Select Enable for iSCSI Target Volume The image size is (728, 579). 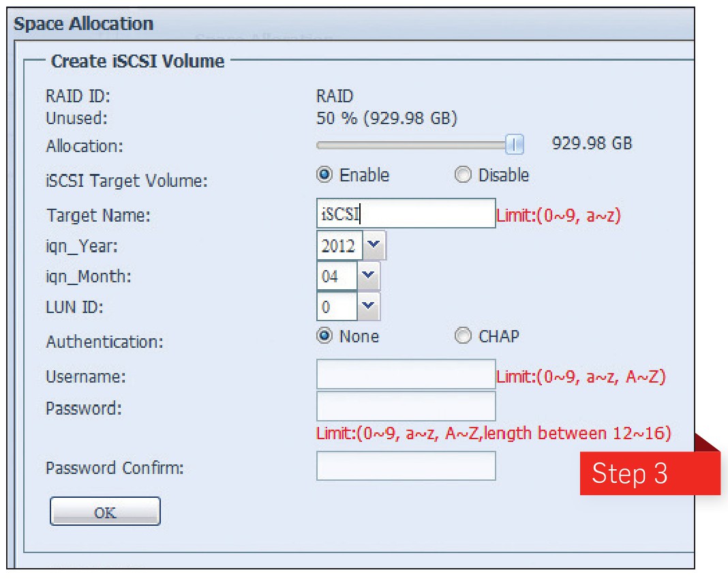[x=325, y=175]
